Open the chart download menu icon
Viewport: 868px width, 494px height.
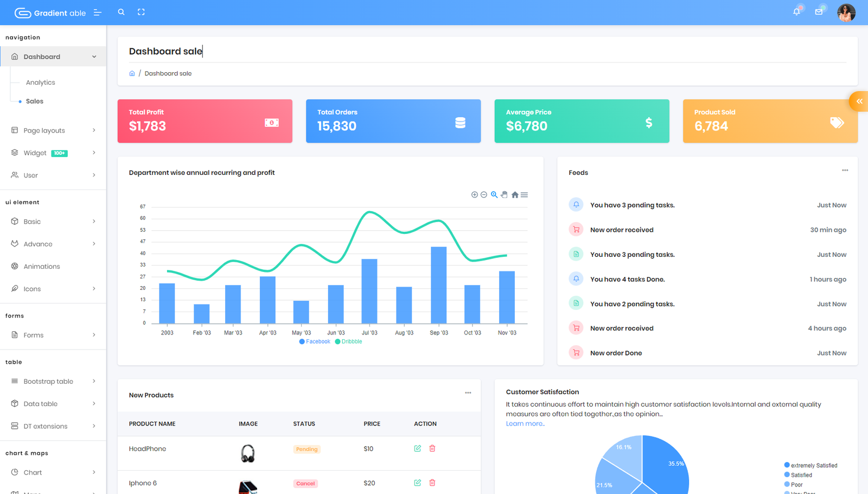[524, 194]
